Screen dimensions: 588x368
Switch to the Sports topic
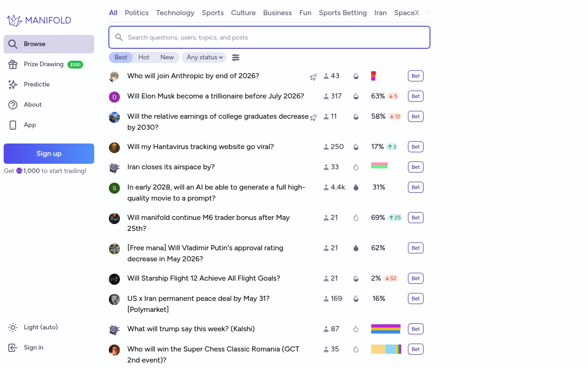coord(213,13)
